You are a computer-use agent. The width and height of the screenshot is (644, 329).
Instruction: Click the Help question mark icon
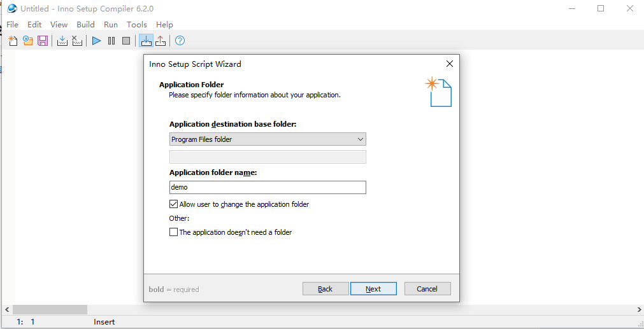click(x=180, y=41)
